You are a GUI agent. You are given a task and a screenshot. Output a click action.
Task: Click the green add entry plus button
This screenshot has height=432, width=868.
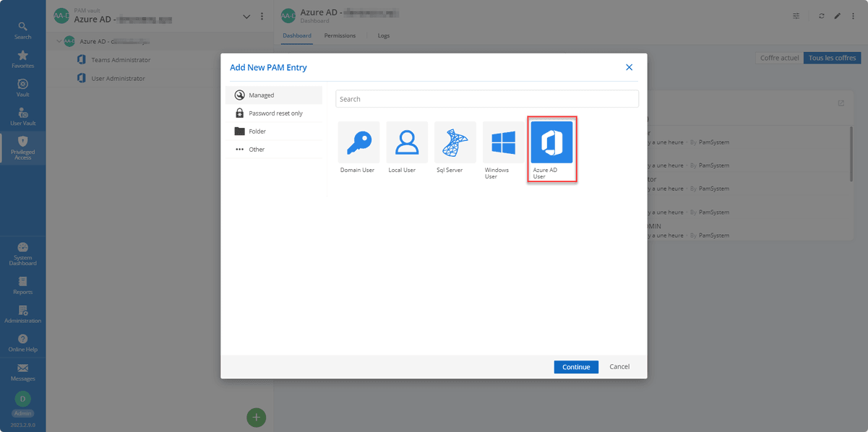pos(257,417)
